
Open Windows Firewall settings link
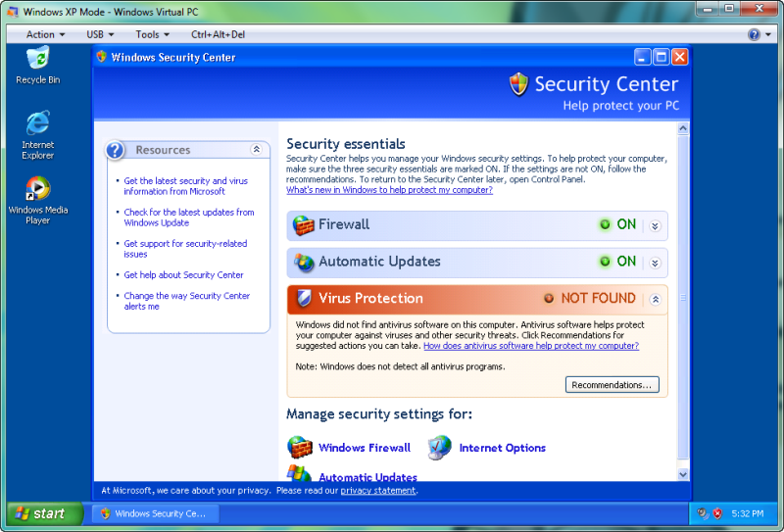click(x=365, y=448)
